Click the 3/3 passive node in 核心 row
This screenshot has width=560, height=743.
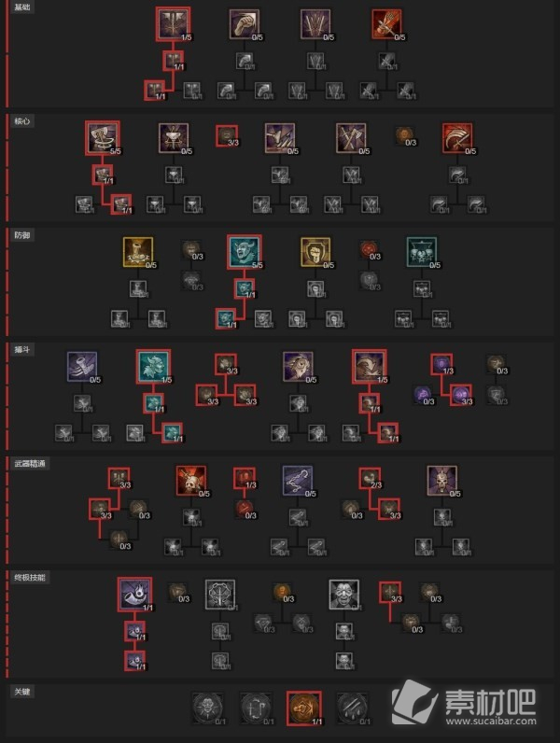(227, 136)
